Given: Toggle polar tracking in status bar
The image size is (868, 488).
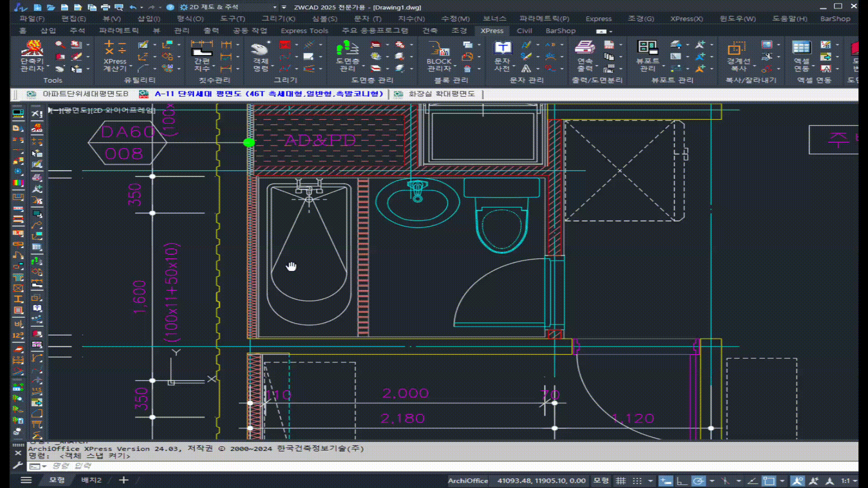Looking at the screenshot, I should click(x=698, y=481).
